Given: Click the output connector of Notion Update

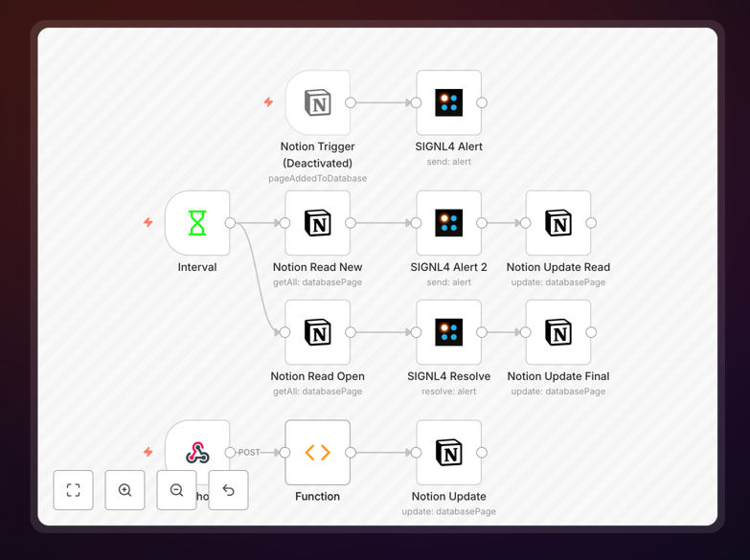Looking at the screenshot, I should click(x=482, y=453).
